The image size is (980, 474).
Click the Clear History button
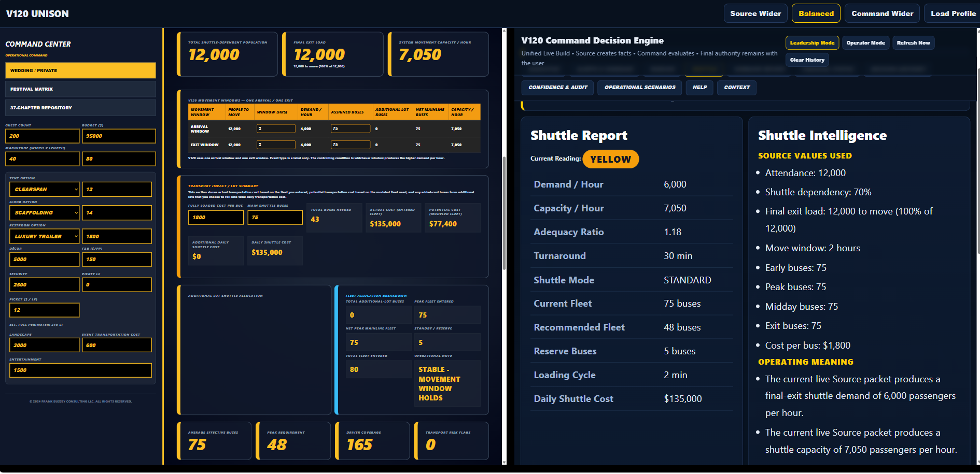pos(807,60)
